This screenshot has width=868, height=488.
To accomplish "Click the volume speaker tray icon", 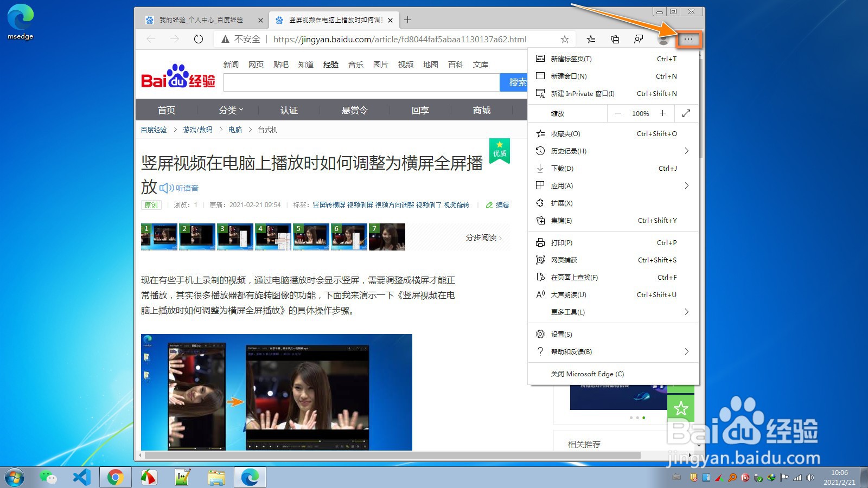I will click(810, 478).
